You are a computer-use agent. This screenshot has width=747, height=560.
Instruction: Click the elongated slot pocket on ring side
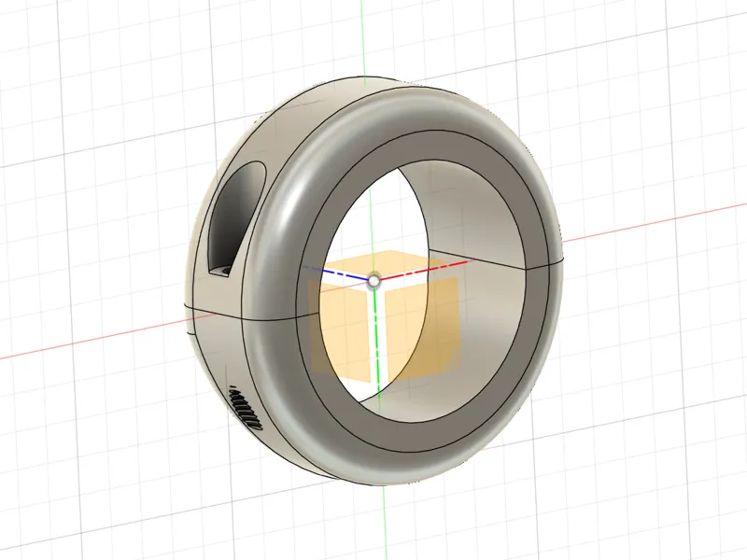coord(236,219)
